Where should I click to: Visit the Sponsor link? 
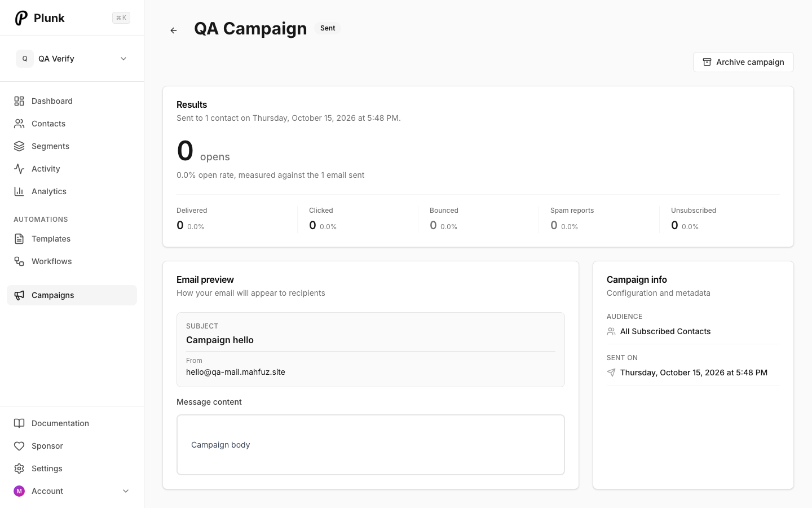point(72,446)
